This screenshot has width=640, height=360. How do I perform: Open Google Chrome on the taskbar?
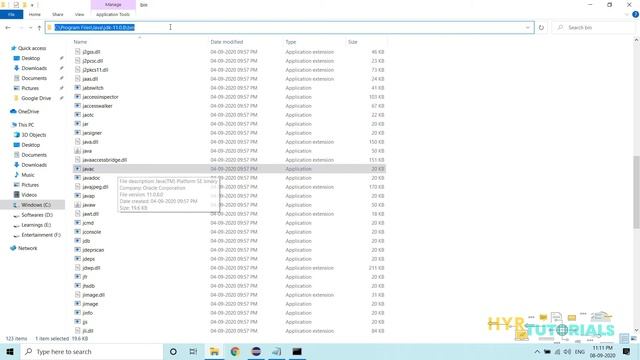point(235,351)
